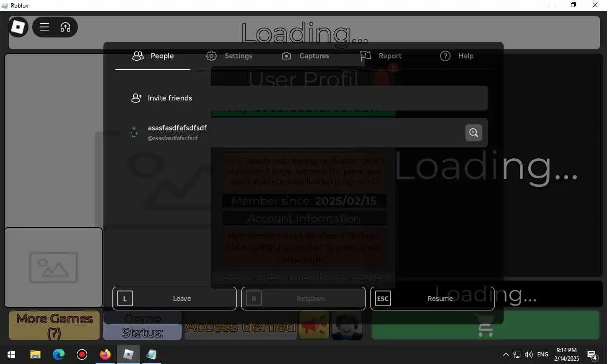607x364 pixels.
Task: Click the Roblox taskbar icon
Action: (129, 355)
